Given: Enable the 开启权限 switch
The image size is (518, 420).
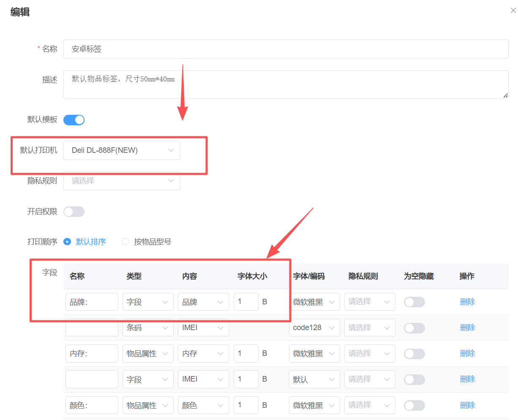Looking at the screenshot, I should 74,211.
